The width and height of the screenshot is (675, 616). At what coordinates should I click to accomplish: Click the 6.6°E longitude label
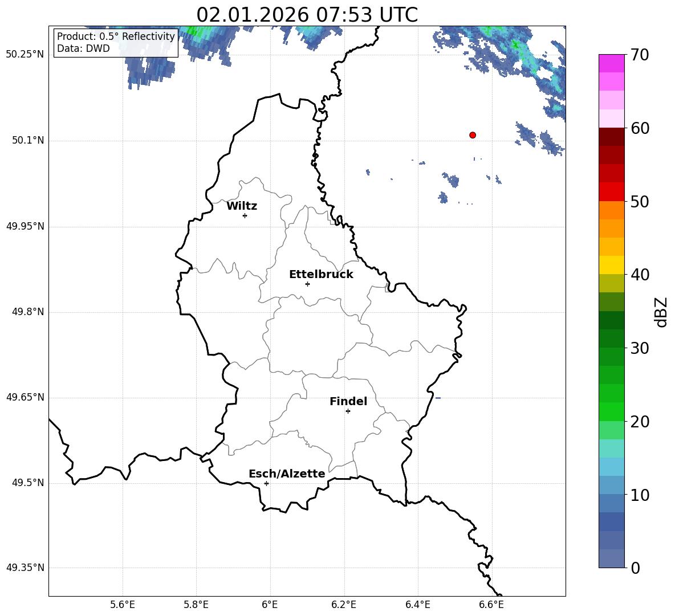tap(491, 605)
